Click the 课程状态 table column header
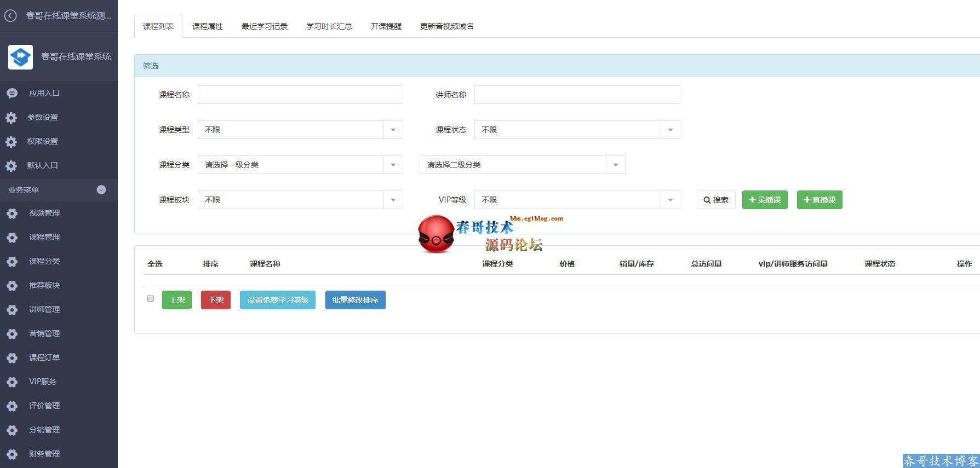This screenshot has height=468, width=980. coord(880,264)
